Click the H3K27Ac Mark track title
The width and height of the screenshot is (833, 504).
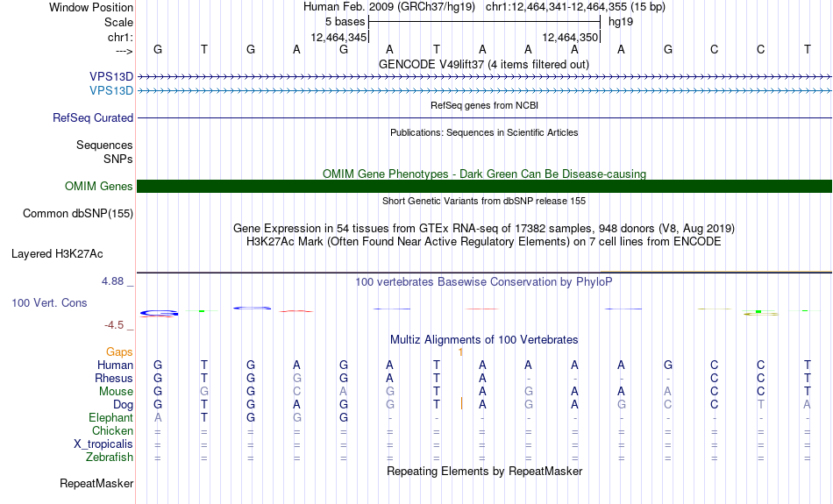point(484,242)
